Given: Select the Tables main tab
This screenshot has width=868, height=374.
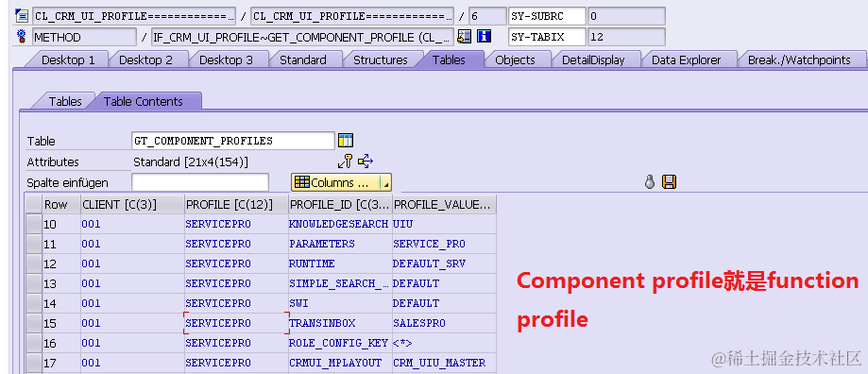Looking at the screenshot, I should (x=449, y=59).
